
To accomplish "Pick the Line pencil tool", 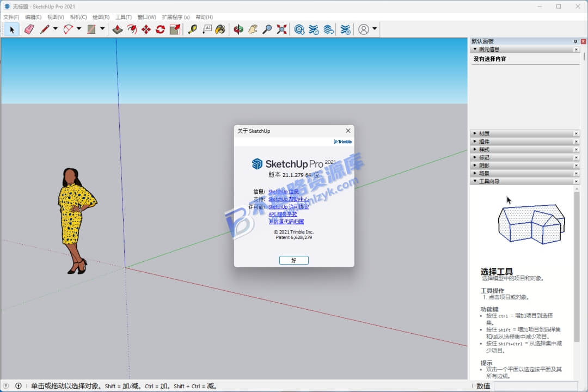I will point(45,29).
